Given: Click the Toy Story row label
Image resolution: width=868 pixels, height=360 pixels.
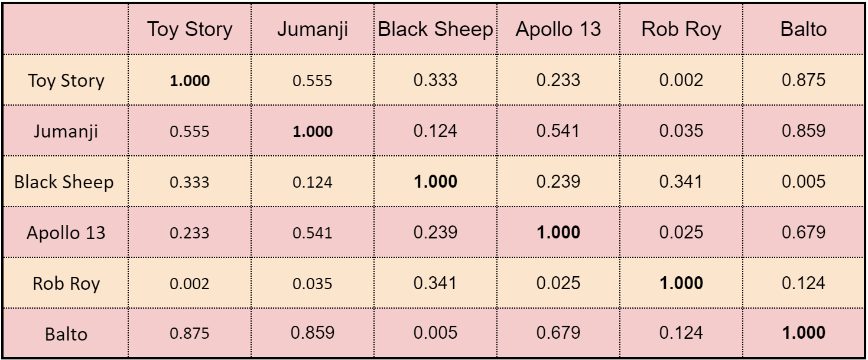Looking at the screenshot, I should pos(66,81).
